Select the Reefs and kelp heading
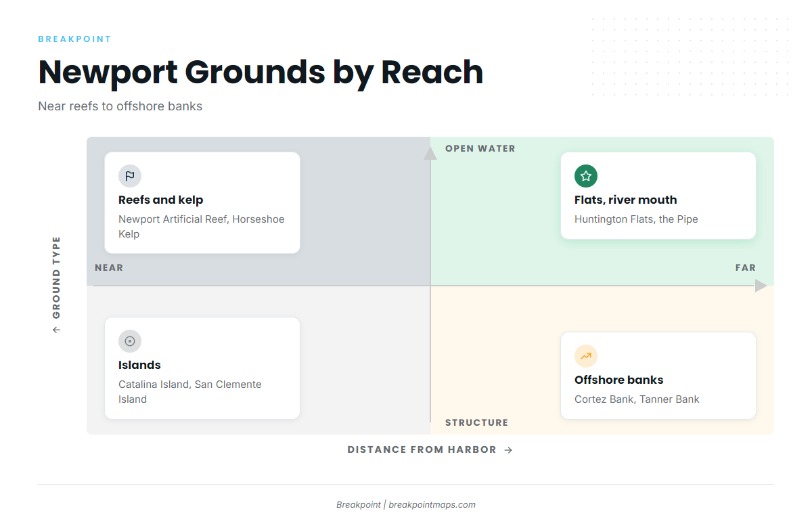Image resolution: width=812 pixels, height=528 pixels. (161, 200)
